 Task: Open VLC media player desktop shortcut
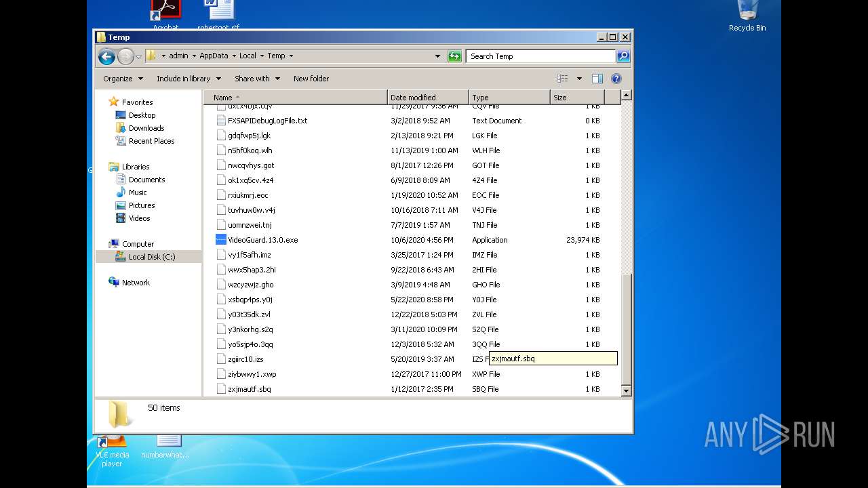point(112,451)
